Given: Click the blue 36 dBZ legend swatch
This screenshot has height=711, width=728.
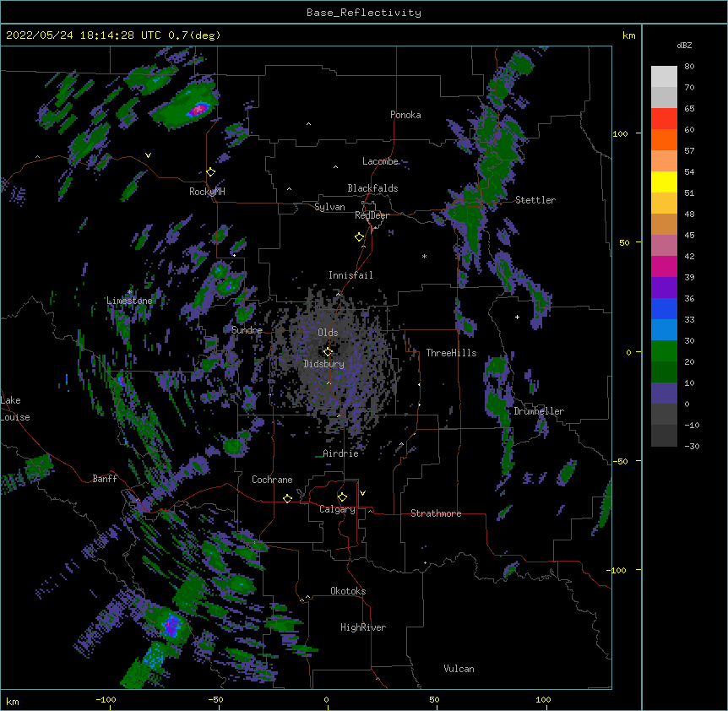Looking at the screenshot, I should coord(664,308).
